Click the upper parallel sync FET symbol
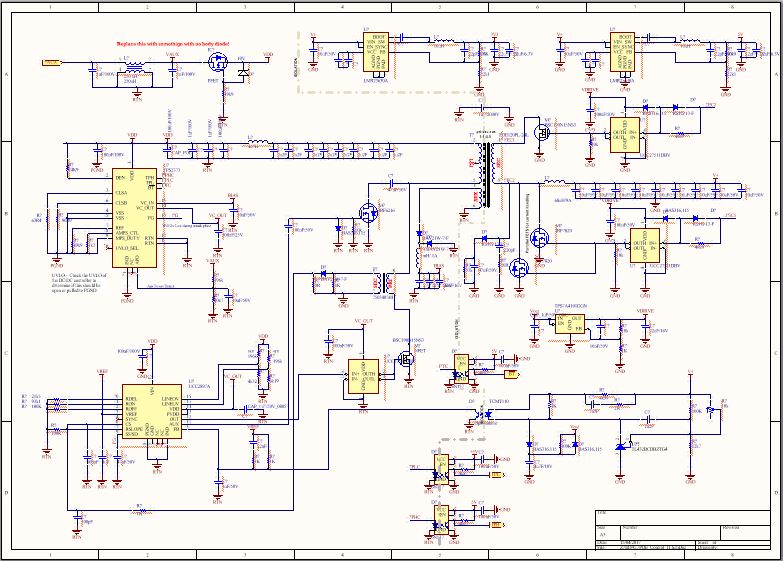 tap(539, 238)
